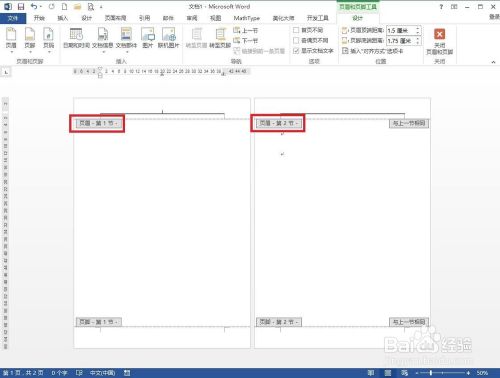Switch to Web Layout view in status bar
Screen dimensions: 500x378
[404, 373]
